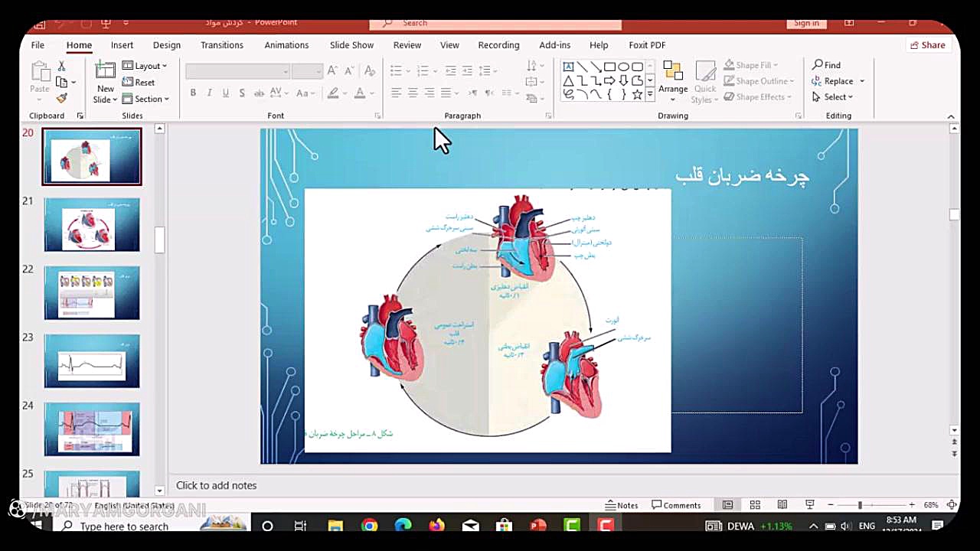Open Reading View from status bar

782,505
